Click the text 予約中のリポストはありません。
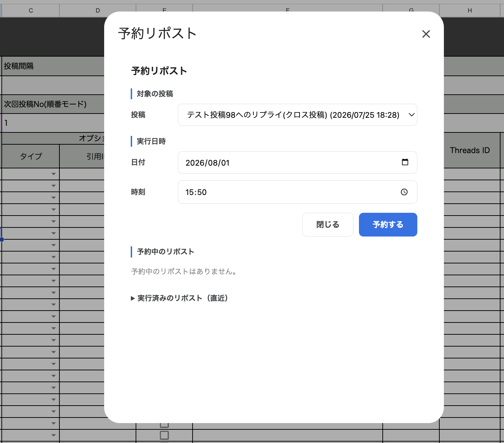Viewport: 504px width, 443px height. tap(184, 271)
